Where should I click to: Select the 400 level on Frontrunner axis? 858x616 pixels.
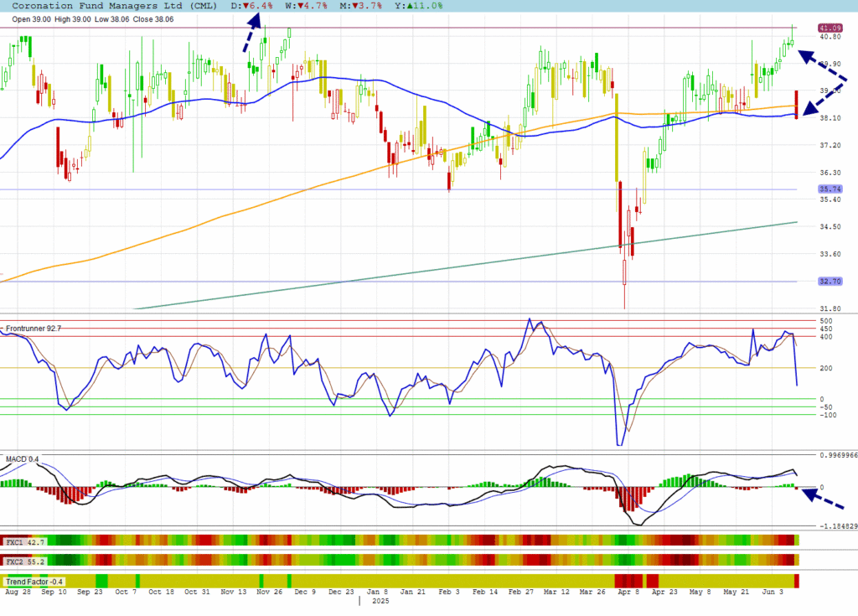pos(826,337)
